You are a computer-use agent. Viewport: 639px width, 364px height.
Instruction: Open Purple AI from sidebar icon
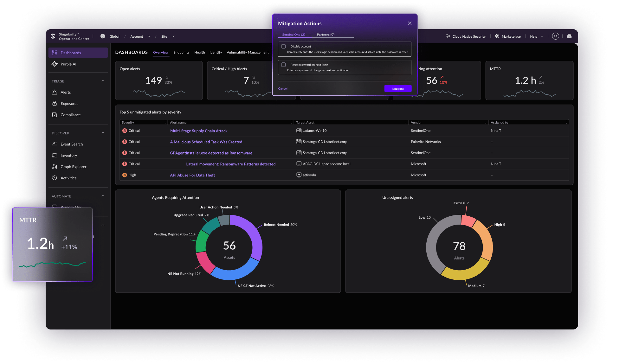(55, 64)
